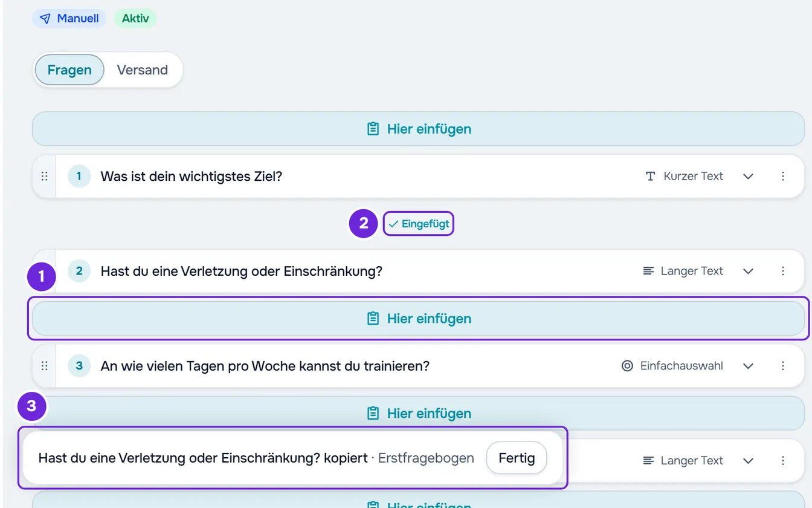Image resolution: width=812 pixels, height=508 pixels.
Task: Click Hier einfügen between questions 2 and 3
Action: (418, 319)
